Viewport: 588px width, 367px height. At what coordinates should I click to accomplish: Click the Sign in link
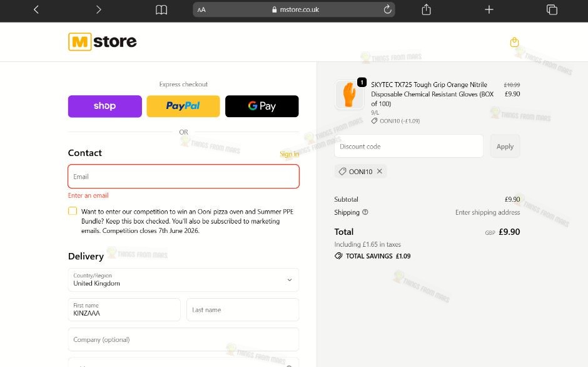coord(289,154)
